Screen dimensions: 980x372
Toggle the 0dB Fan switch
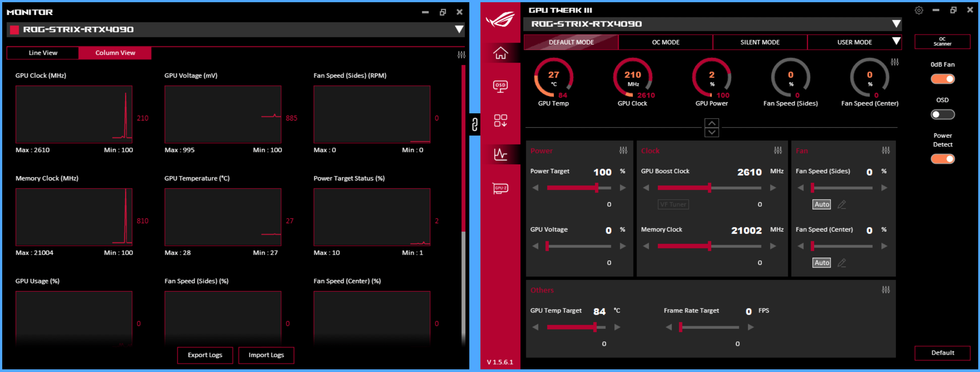point(943,79)
